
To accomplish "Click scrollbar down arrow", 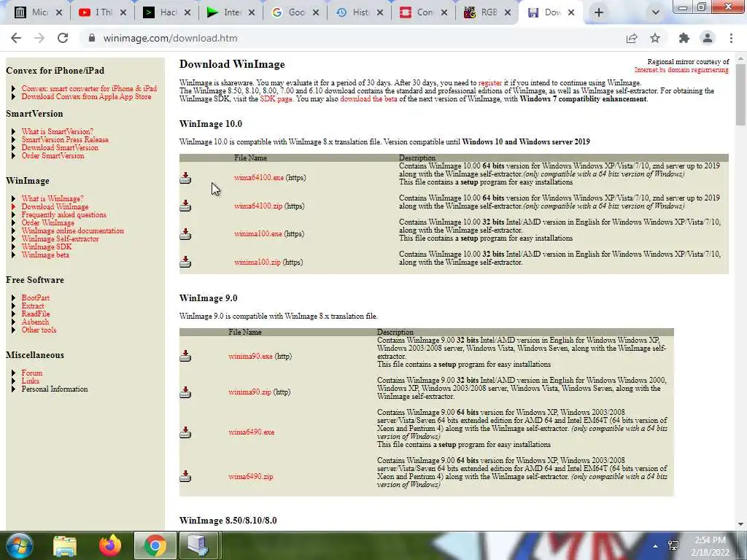I will pos(740,524).
